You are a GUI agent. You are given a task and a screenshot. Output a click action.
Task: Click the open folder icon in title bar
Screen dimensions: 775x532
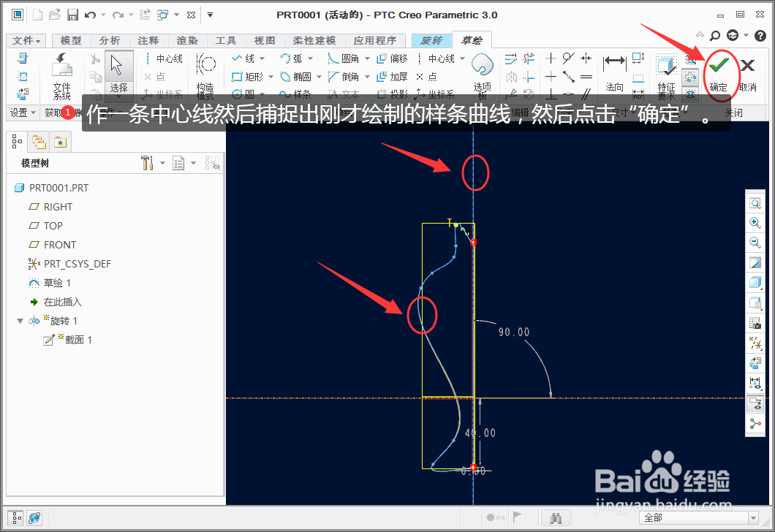tap(55, 15)
